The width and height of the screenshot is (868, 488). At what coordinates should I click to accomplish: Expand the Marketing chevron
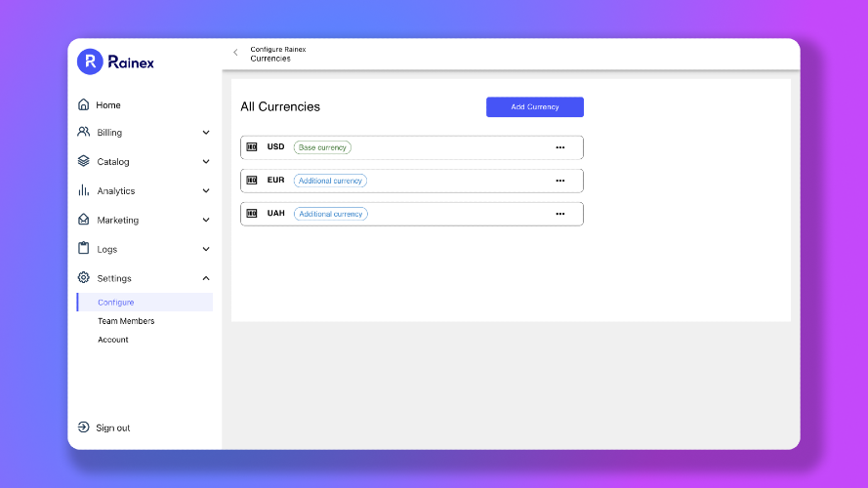(x=206, y=221)
